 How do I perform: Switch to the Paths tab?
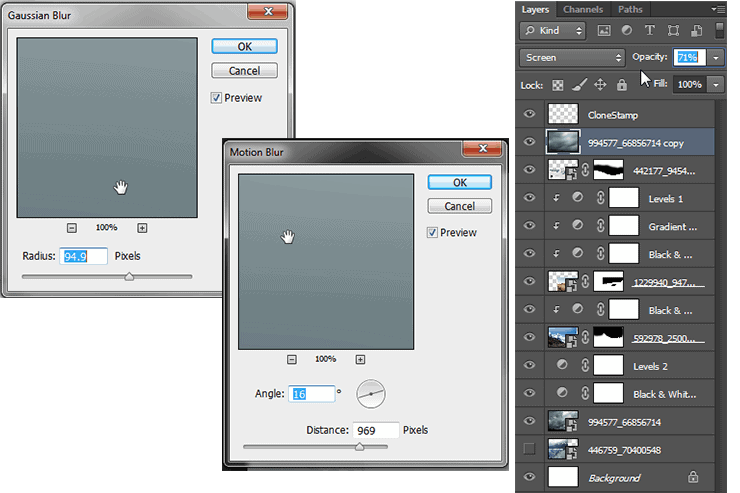tap(630, 9)
